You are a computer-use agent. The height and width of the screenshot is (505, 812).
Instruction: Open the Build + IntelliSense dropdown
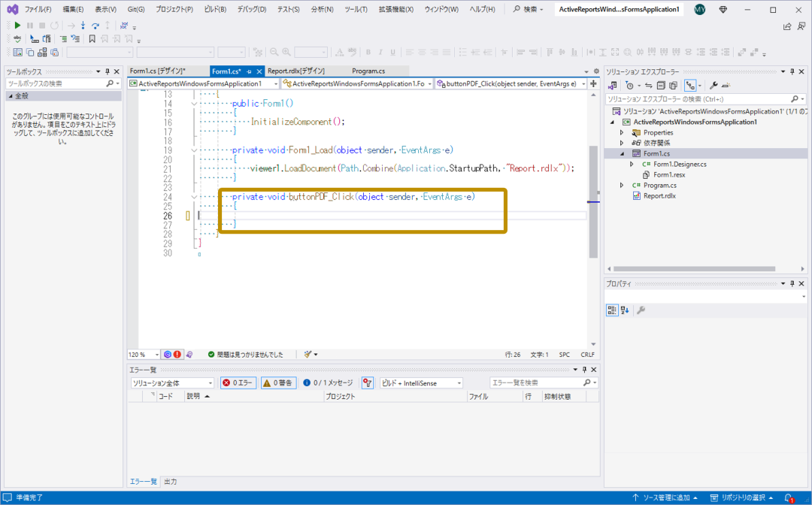pos(421,383)
